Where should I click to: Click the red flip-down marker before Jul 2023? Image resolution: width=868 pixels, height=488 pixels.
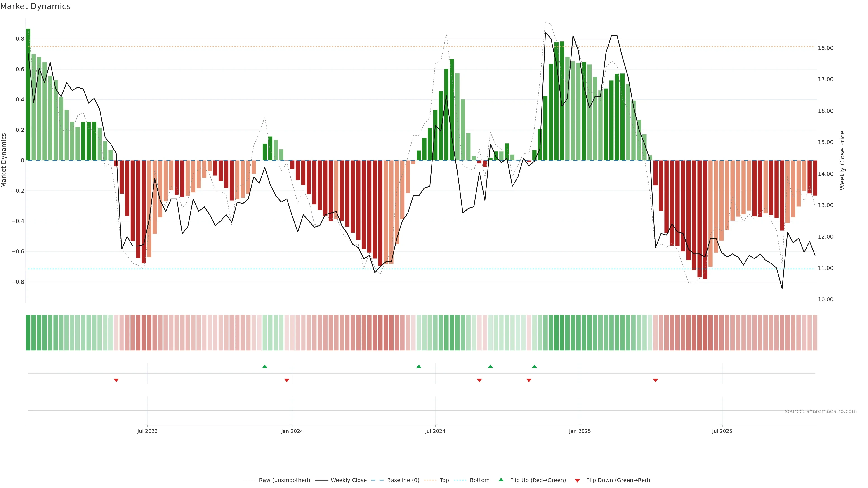coord(116,380)
